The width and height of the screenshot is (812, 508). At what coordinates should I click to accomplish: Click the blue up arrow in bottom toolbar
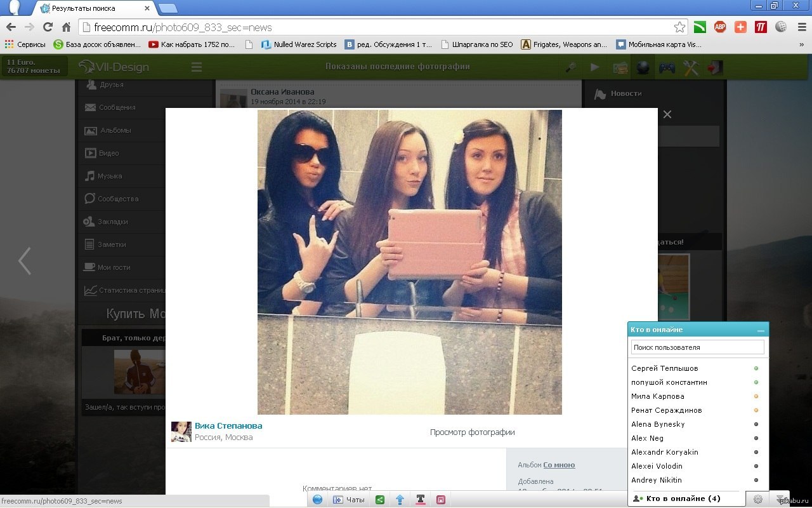coord(400,500)
